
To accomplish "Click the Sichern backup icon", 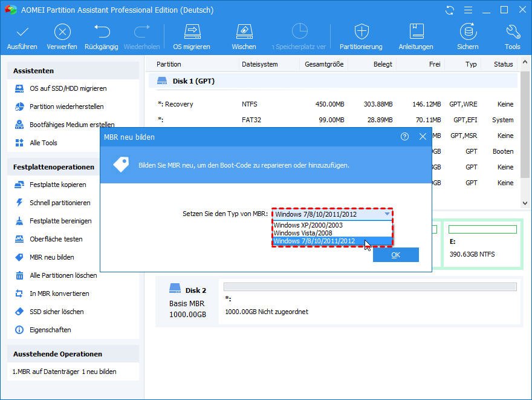I will click(467, 32).
